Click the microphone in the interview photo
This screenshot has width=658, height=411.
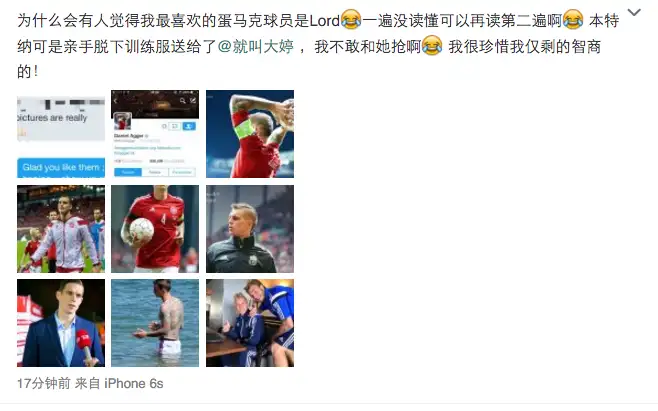click(x=85, y=343)
